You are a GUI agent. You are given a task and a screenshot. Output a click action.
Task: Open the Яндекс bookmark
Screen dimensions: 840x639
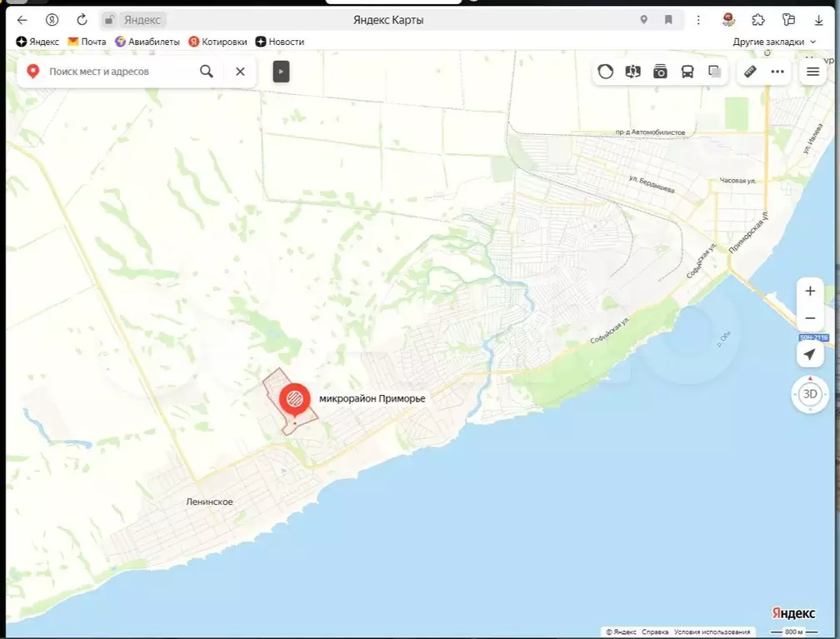click(37, 42)
